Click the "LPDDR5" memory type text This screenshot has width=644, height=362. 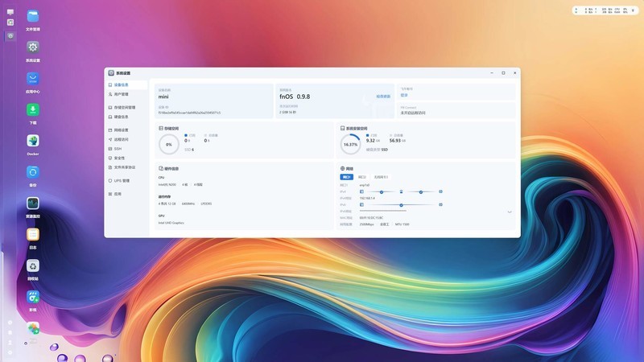tap(206, 204)
